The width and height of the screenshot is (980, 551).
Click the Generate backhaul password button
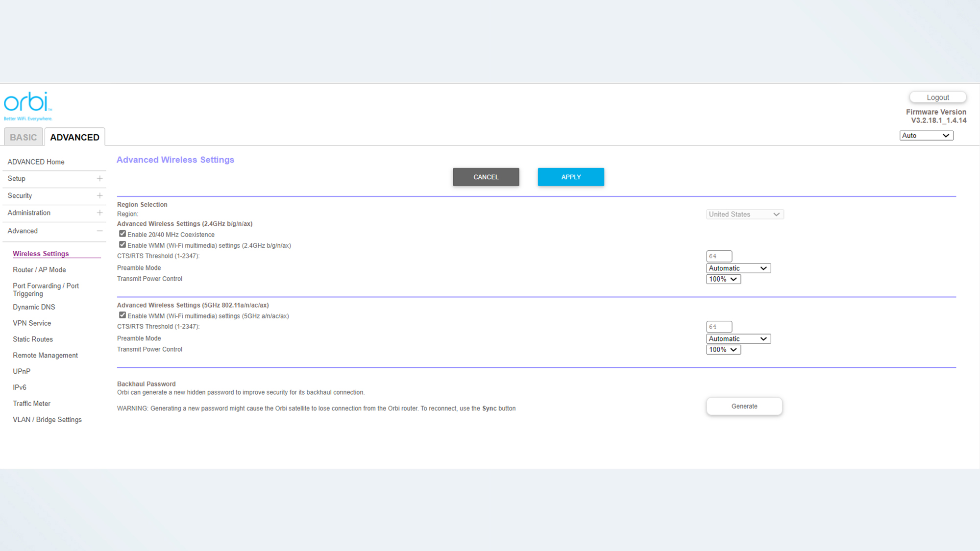[x=744, y=406]
